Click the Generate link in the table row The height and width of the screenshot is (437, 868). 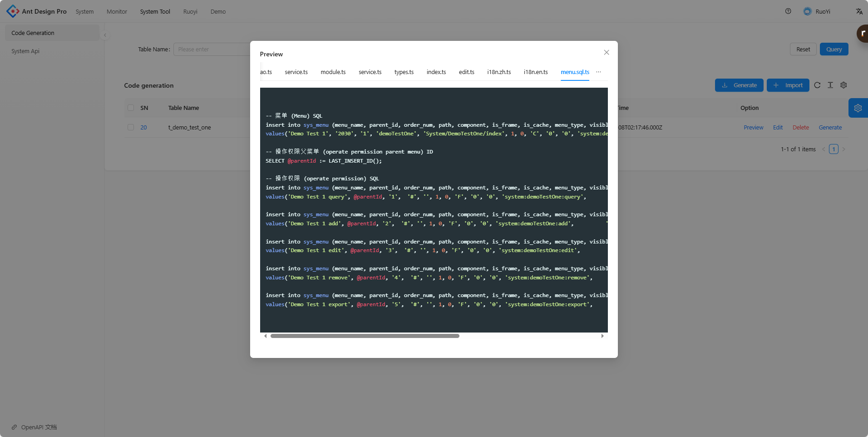click(830, 127)
